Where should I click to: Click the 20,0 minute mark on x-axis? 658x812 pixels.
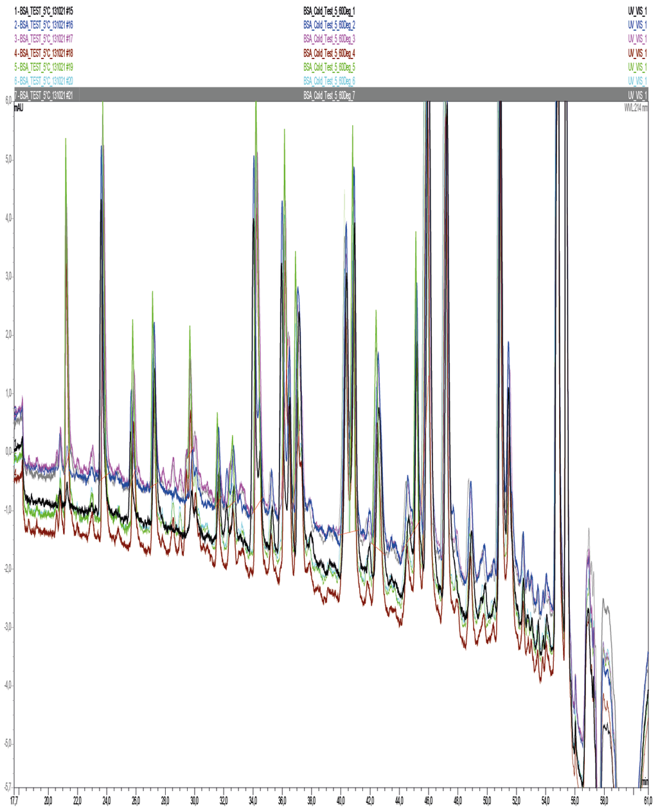click(48, 801)
